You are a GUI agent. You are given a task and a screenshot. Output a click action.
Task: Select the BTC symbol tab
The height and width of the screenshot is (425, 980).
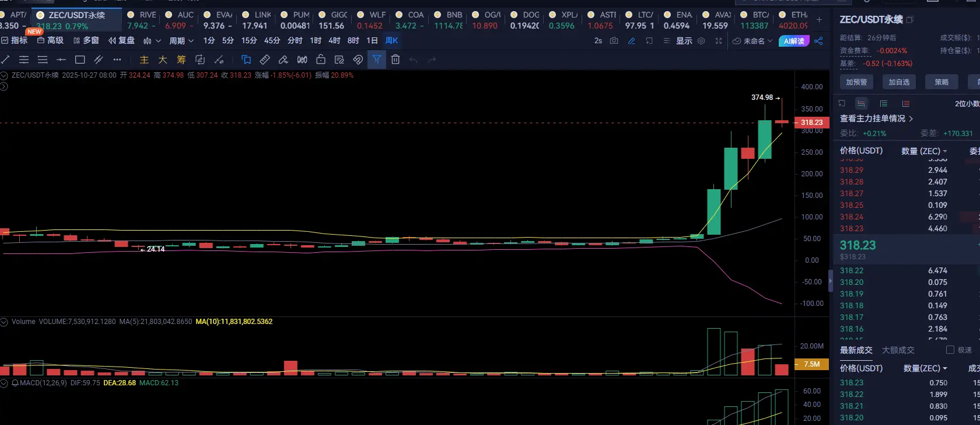754,20
